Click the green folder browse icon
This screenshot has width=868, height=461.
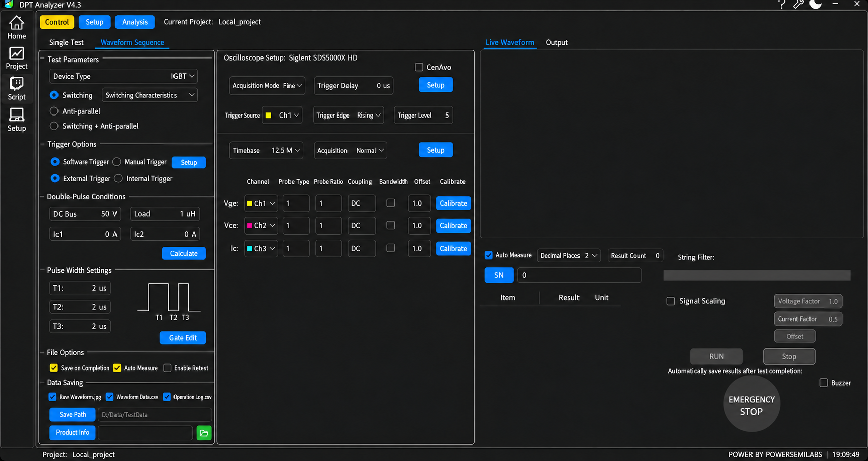(x=204, y=433)
